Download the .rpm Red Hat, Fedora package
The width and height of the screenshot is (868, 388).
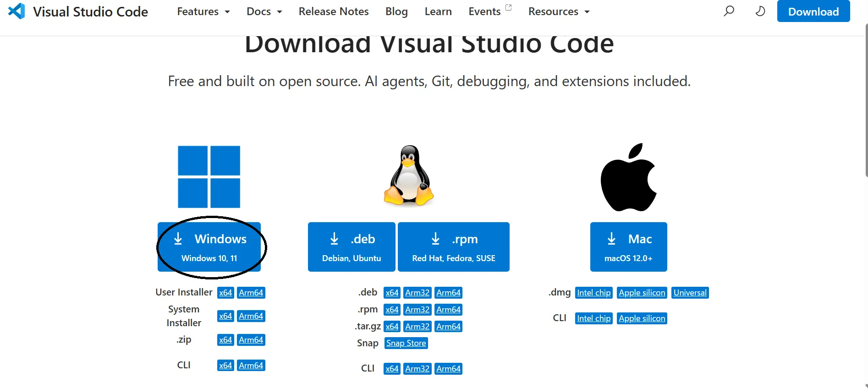point(454,247)
